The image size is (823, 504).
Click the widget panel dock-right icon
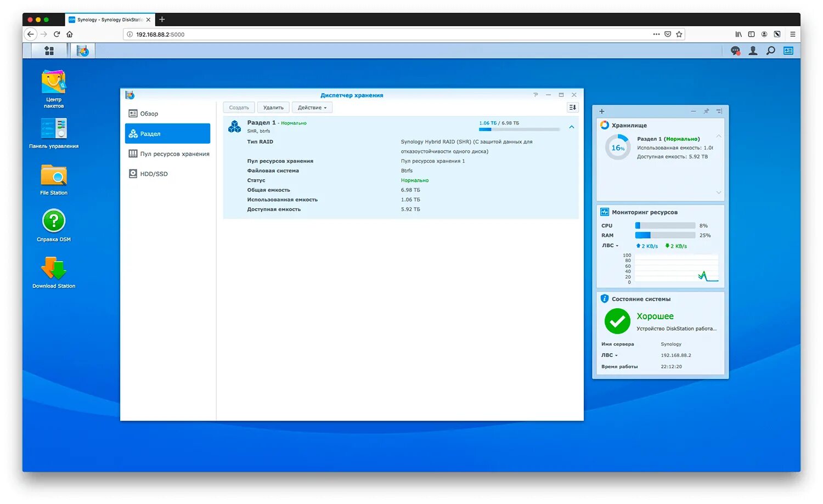pyautogui.click(x=719, y=111)
